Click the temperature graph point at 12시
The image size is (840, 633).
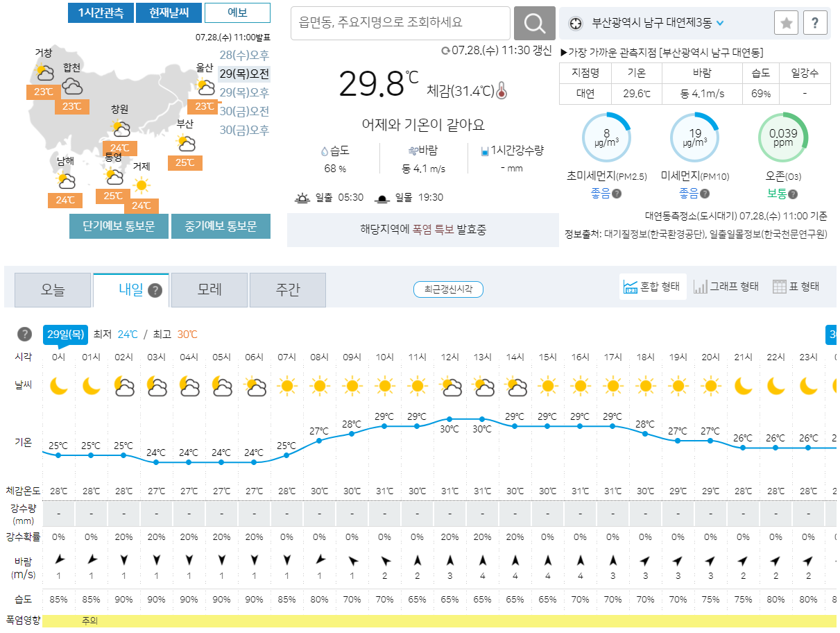click(449, 419)
